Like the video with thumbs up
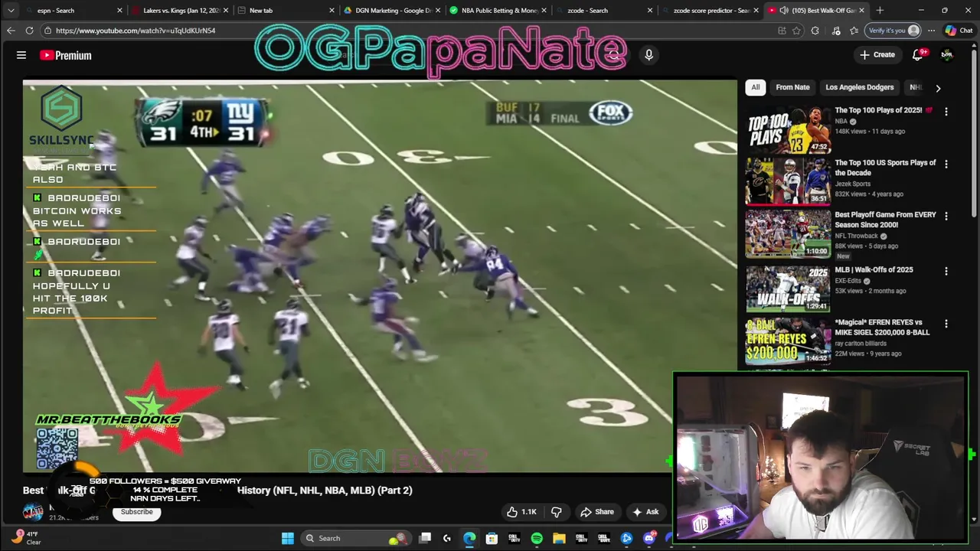The image size is (980, 551). (x=521, y=512)
